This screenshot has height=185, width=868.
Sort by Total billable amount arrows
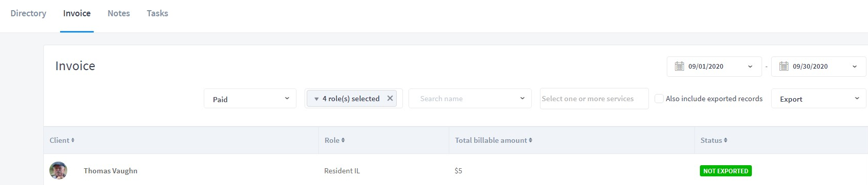(530, 140)
